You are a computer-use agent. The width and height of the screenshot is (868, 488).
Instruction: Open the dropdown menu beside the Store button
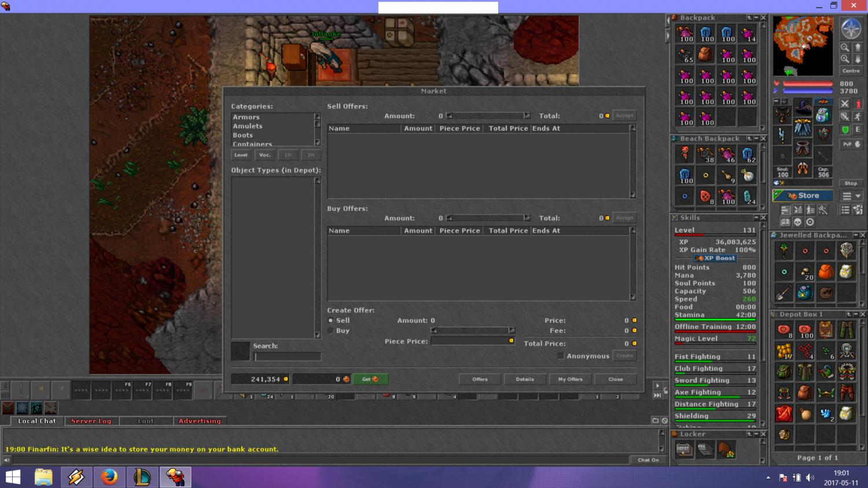[x=851, y=195]
